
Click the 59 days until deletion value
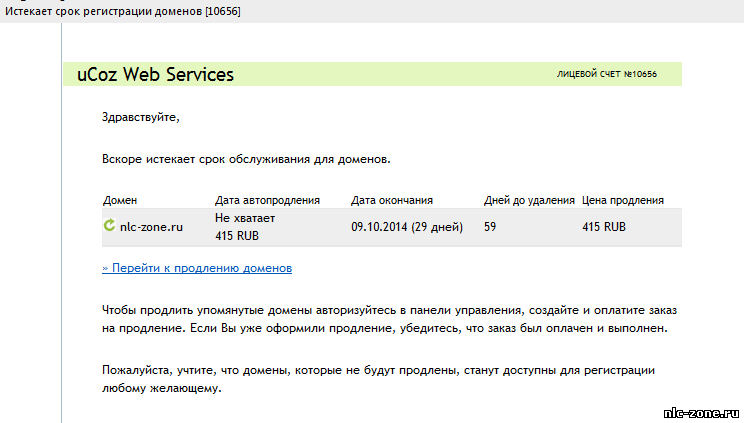490,227
